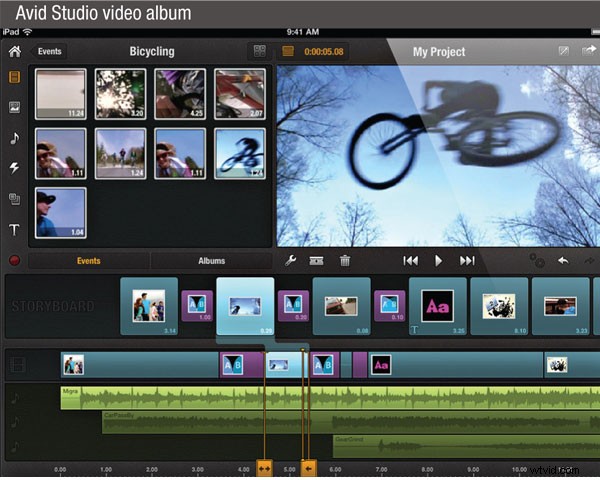Select the Migra audio track
Viewport: 600px width, 480px height.
point(330,398)
